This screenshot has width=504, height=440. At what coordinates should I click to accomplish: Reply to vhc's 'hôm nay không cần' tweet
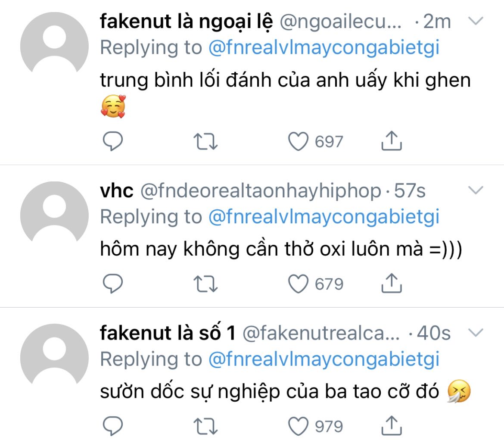coord(112,284)
